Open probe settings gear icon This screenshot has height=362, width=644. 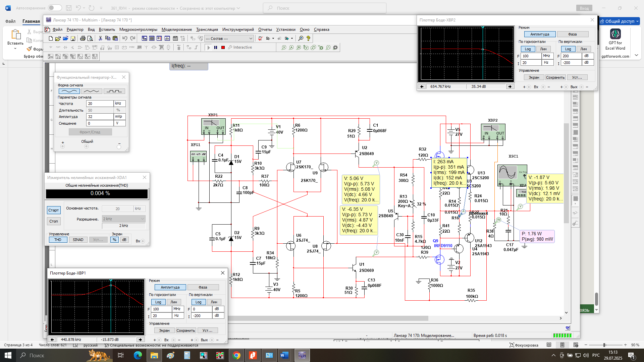[x=335, y=48]
